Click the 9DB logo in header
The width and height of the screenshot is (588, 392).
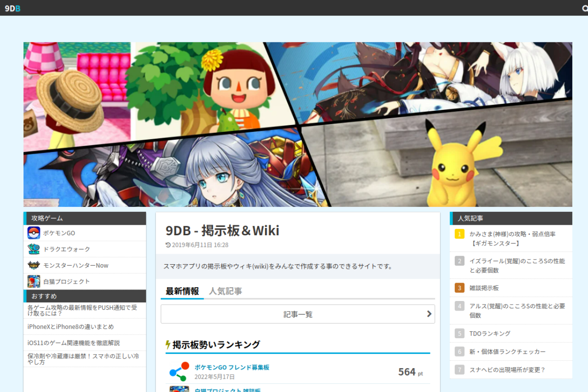tap(12, 8)
